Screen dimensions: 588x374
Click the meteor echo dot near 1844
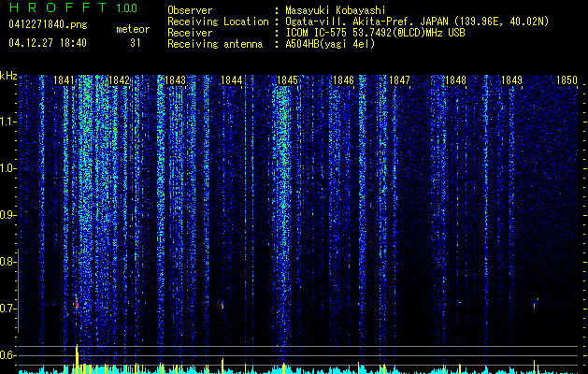[222, 306]
